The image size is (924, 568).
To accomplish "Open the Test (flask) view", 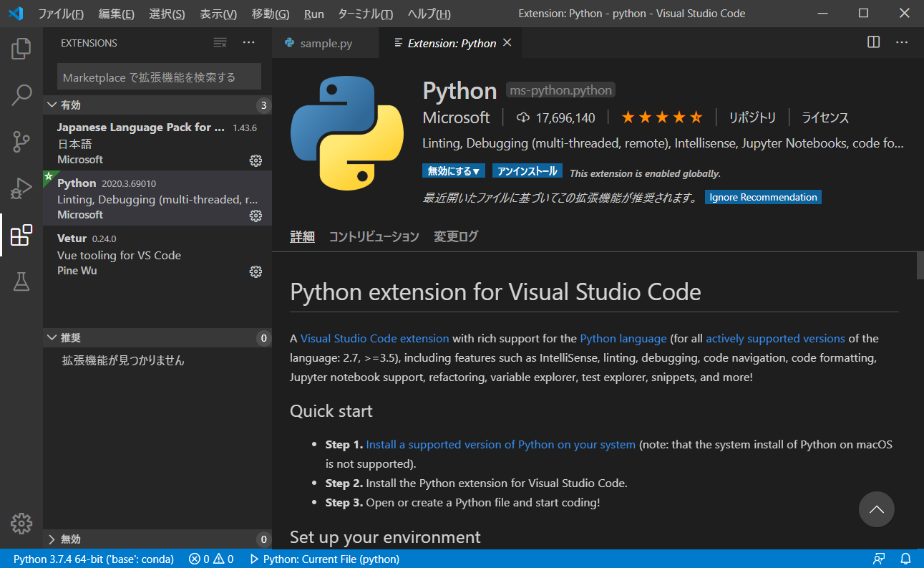I will [21, 281].
